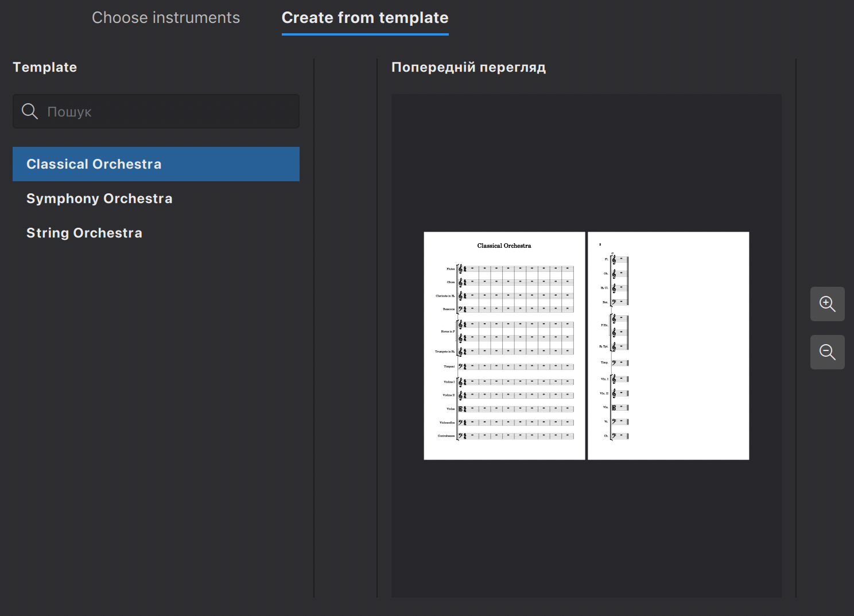The image size is (854, 616).
Task: Click the page number on the second preview page
Action: click(x=600, y=244)
